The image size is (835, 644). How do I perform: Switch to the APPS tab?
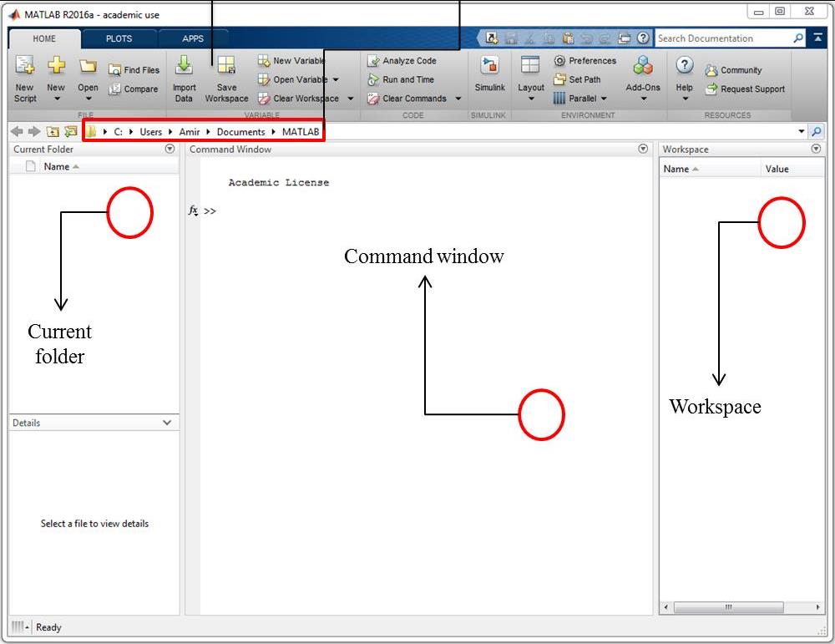tap(193, 38)
